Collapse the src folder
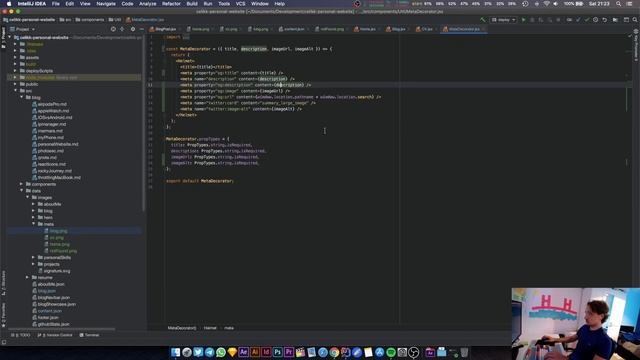The width and height of the screenshot is (640, 360). [x=16, y=91]
